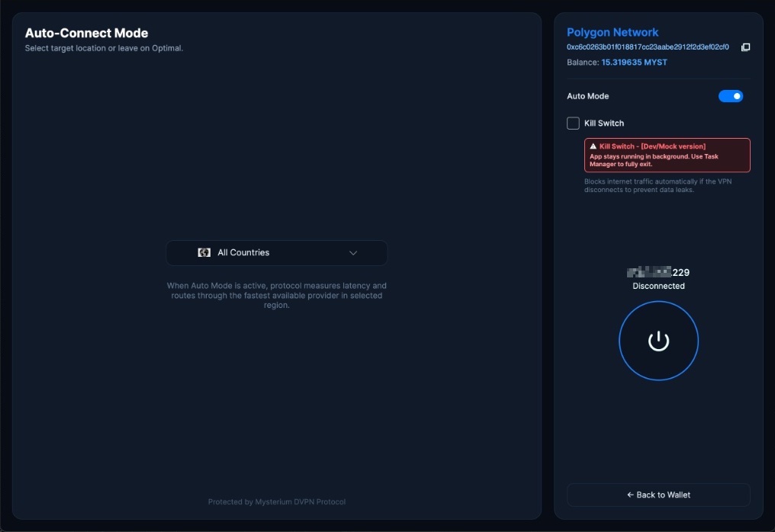This screenshot has width=775, height=532.
Task: Click the left arrow in Back to Wallet
Action: [630, 495]
